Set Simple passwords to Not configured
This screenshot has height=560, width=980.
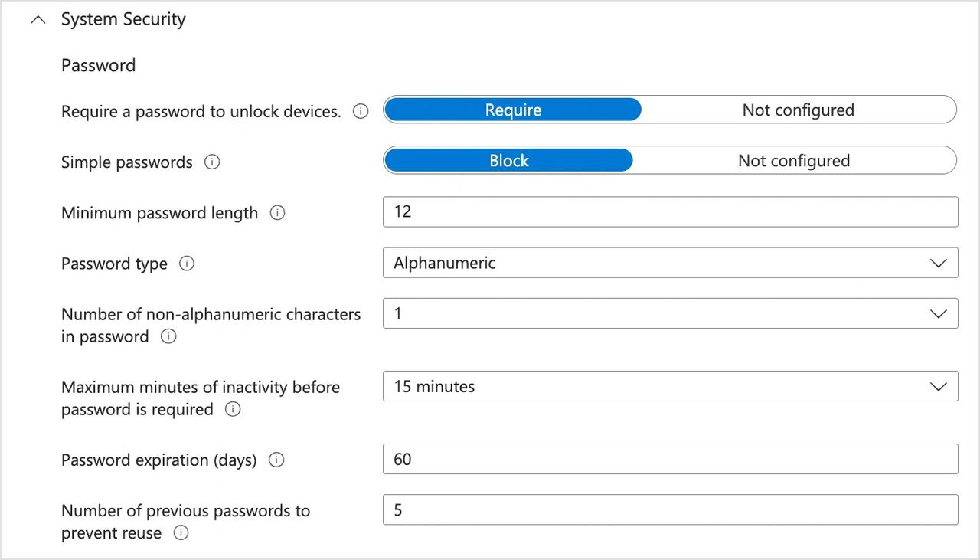[x=793, y=161]
